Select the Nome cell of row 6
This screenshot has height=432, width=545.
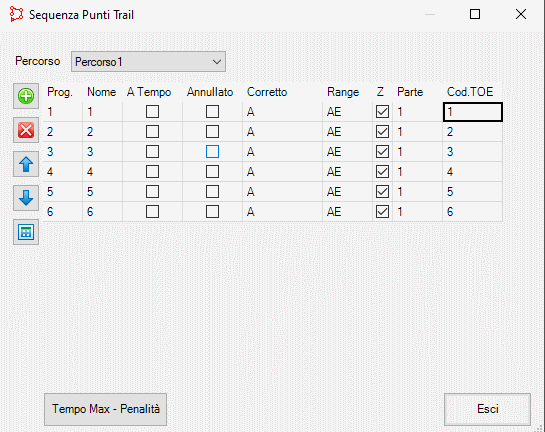coord(103,212)
